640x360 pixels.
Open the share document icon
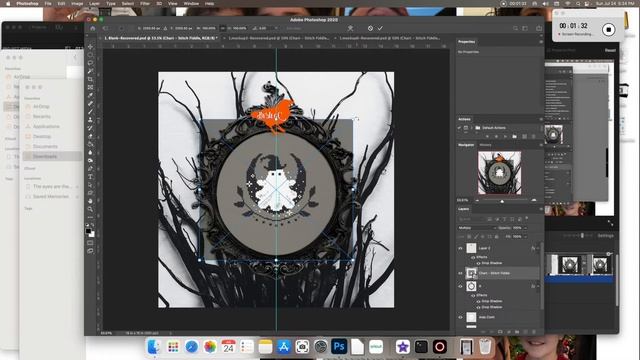tap(539, 28)
